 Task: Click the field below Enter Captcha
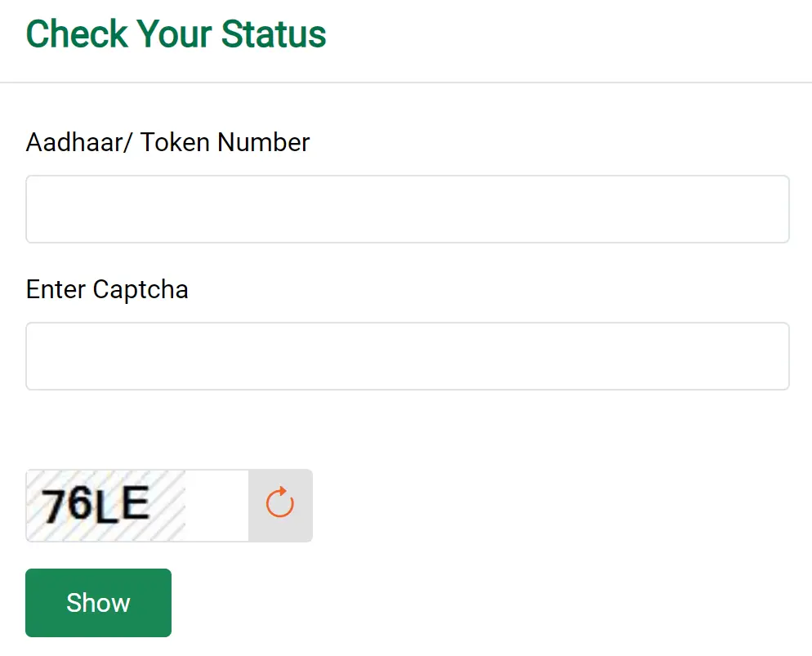pos(407,356)
